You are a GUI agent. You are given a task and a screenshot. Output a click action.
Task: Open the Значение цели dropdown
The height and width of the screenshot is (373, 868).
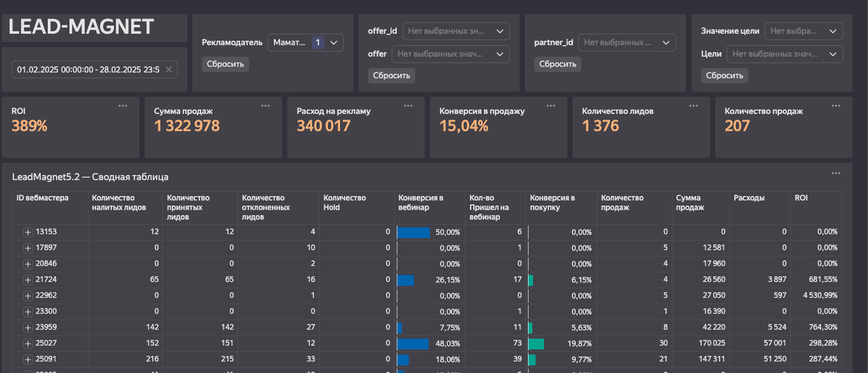tap(804, 31)
